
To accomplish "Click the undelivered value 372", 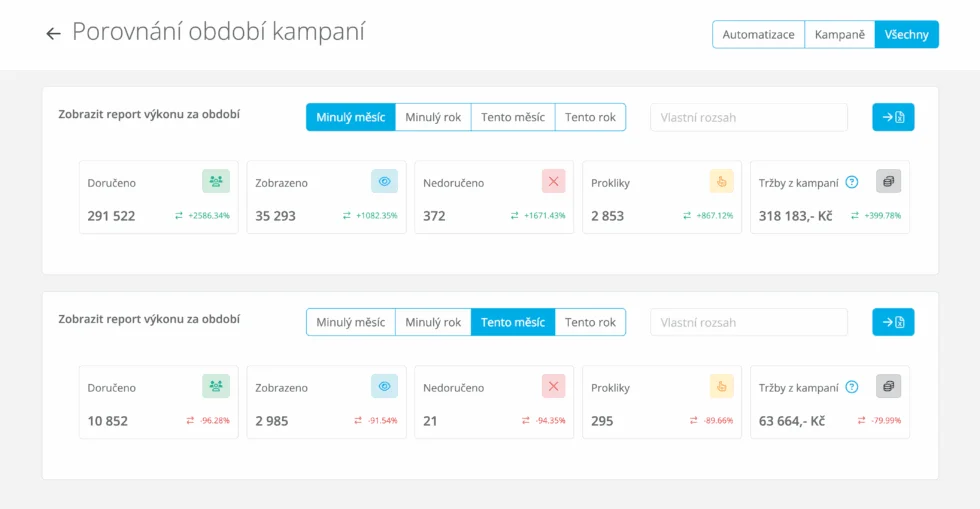I will [x=434, y=216].
